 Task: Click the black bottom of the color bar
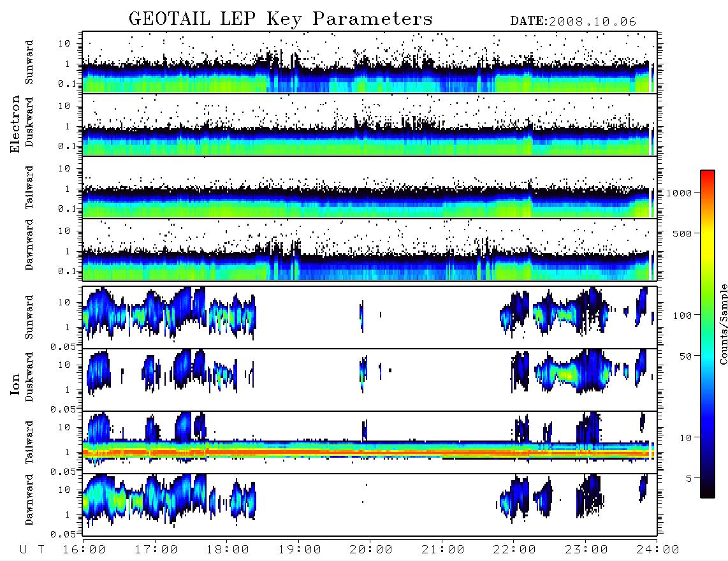[x=707, y=490]
